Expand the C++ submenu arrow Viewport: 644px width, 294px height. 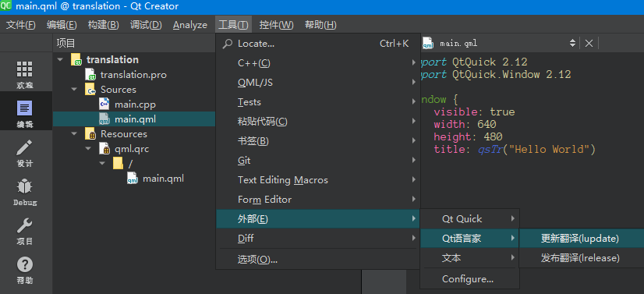pos(413,63)
